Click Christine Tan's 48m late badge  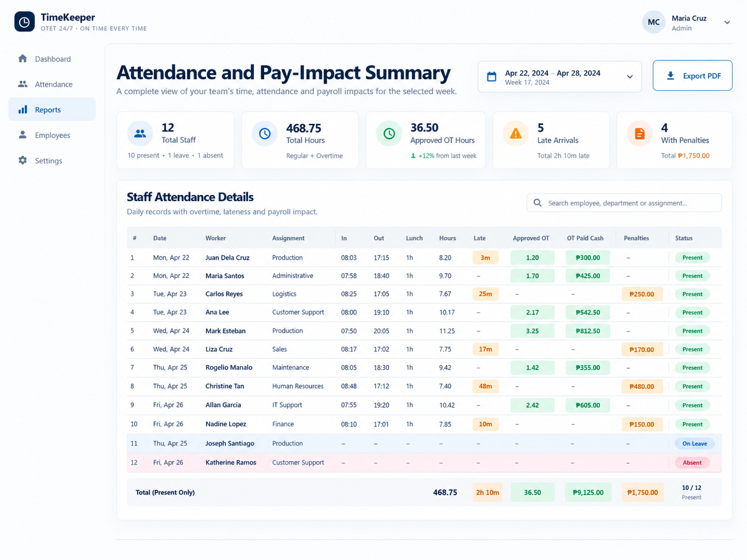485,386
